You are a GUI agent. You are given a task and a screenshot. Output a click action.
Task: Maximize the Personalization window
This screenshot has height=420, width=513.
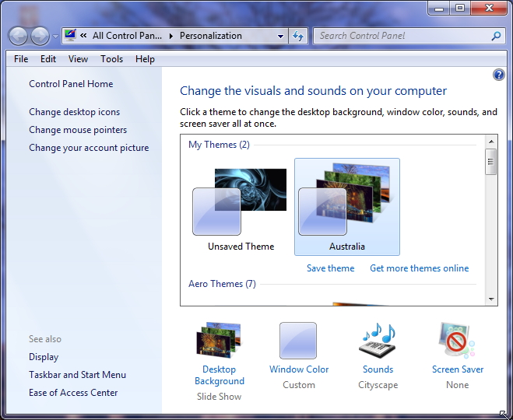(x=460, y=9)
